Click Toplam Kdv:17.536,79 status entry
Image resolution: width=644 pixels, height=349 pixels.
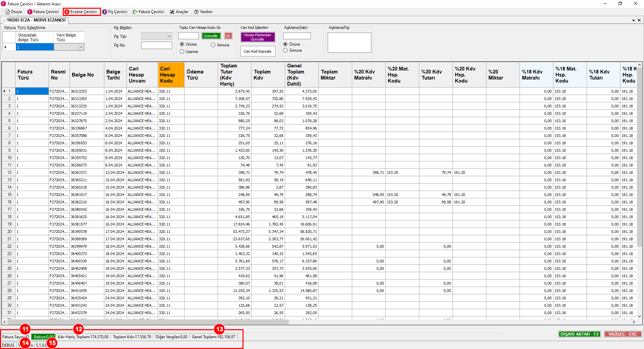coord(132,337)
